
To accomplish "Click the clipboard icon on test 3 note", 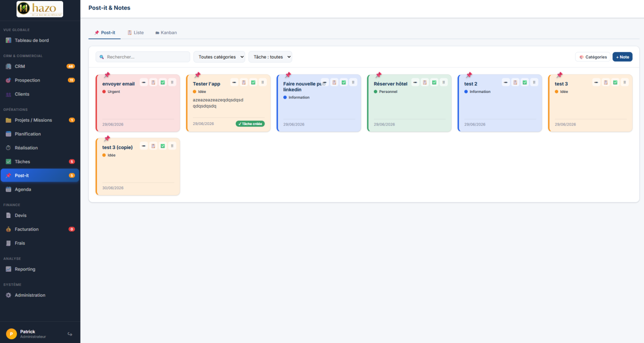I will 606,82.
